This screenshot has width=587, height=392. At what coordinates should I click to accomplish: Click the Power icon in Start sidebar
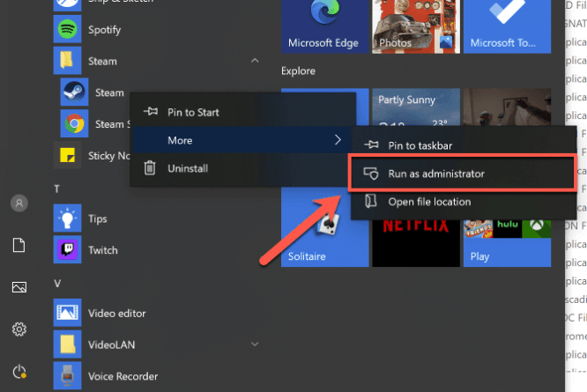(19, 372)
